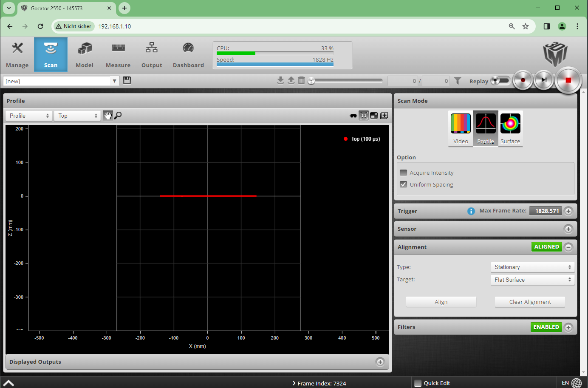Open the Model page

(x=85, y=55)
